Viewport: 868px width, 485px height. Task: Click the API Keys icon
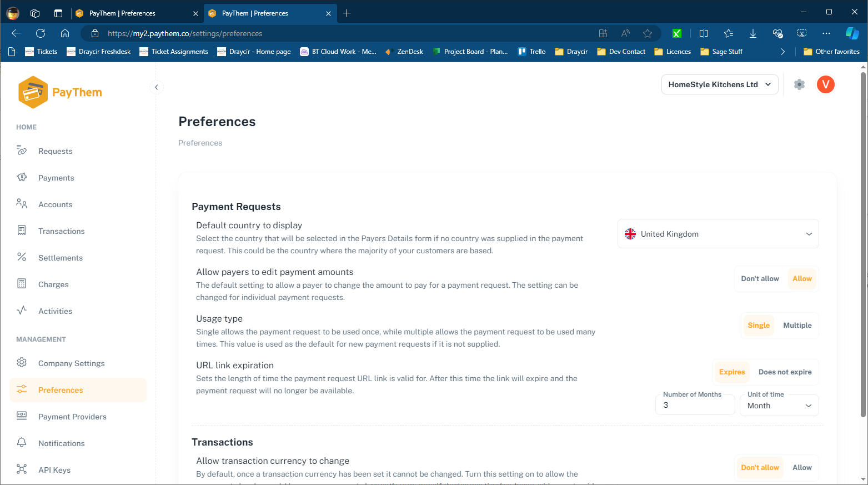coord(22,470)
